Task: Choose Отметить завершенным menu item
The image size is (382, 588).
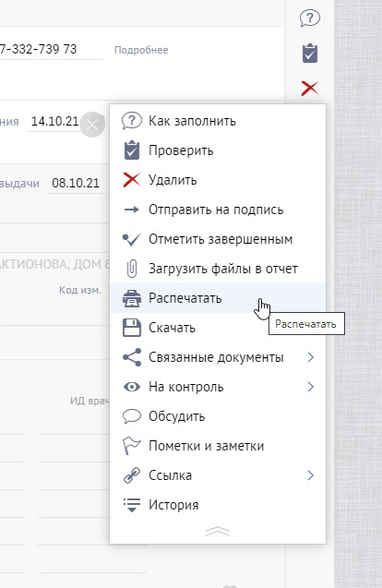Action: [218, 239]
